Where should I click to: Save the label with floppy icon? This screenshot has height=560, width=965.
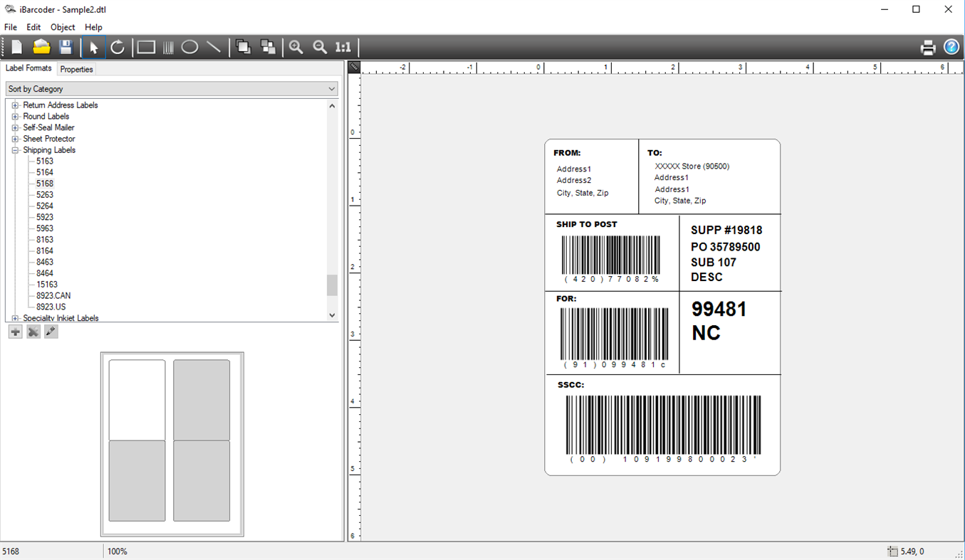click(x=66, y=48)
